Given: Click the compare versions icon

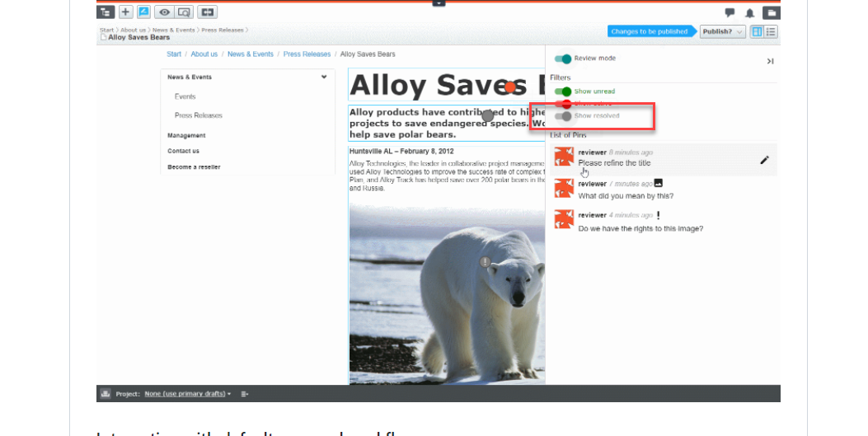Looking at the screenshot, I should click(x=207, y=12).
